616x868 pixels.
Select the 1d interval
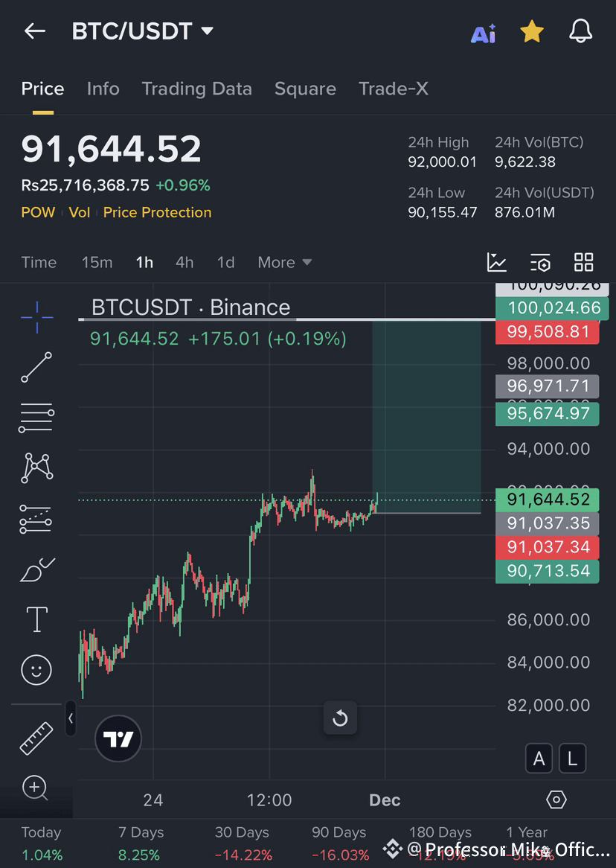(226, 262)
